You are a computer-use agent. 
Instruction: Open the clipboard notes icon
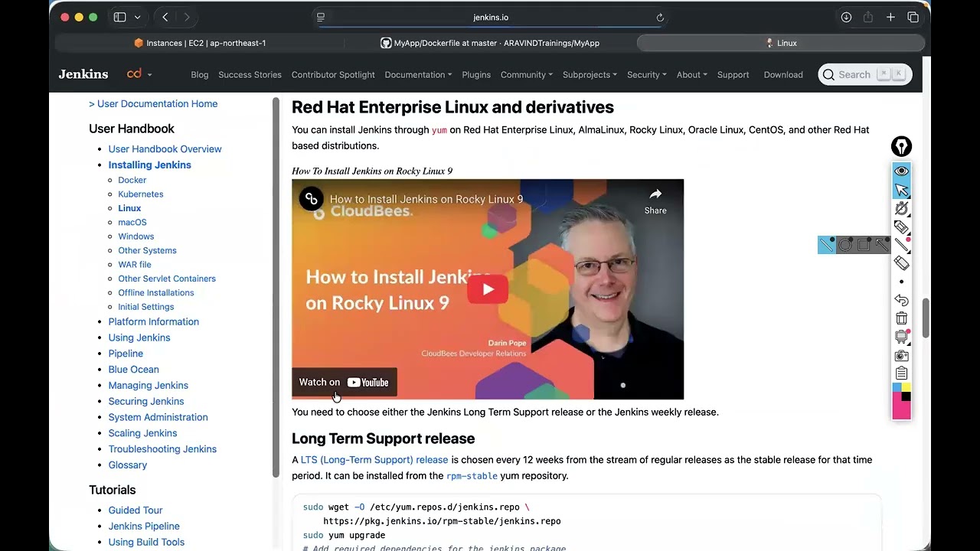[901, 373]
